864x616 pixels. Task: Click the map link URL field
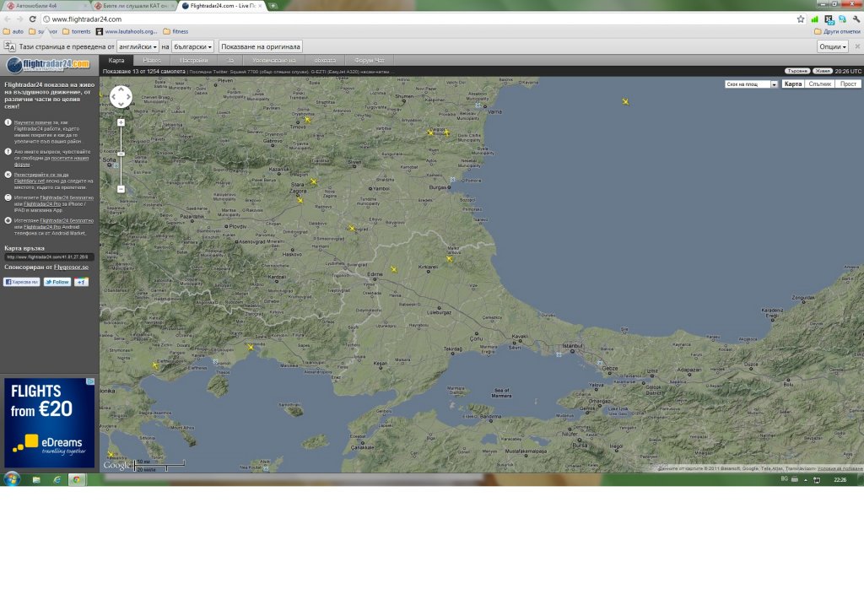(x=49, y=257)
